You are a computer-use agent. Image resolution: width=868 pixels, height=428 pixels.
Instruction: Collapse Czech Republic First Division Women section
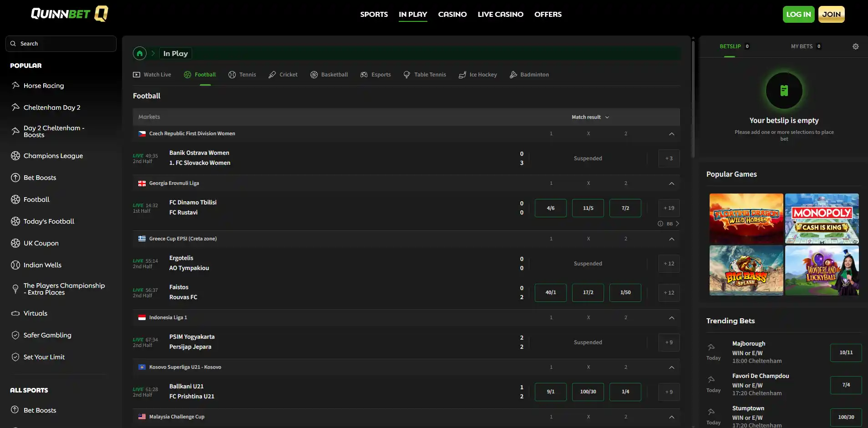(x=672, y=134)
